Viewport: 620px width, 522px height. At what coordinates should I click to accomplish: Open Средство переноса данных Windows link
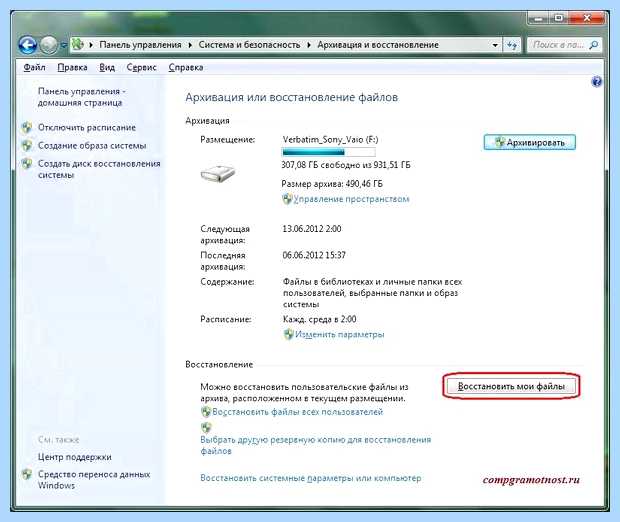[94, 480]
